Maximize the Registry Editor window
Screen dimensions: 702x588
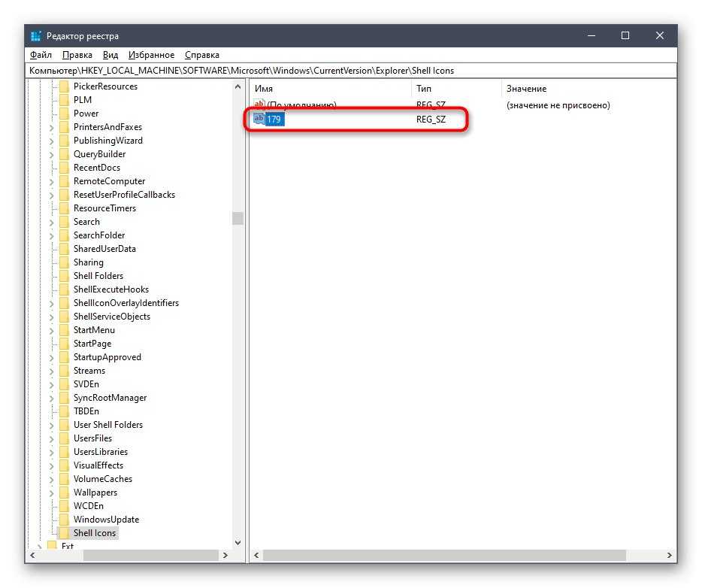[x=625, y=35]
